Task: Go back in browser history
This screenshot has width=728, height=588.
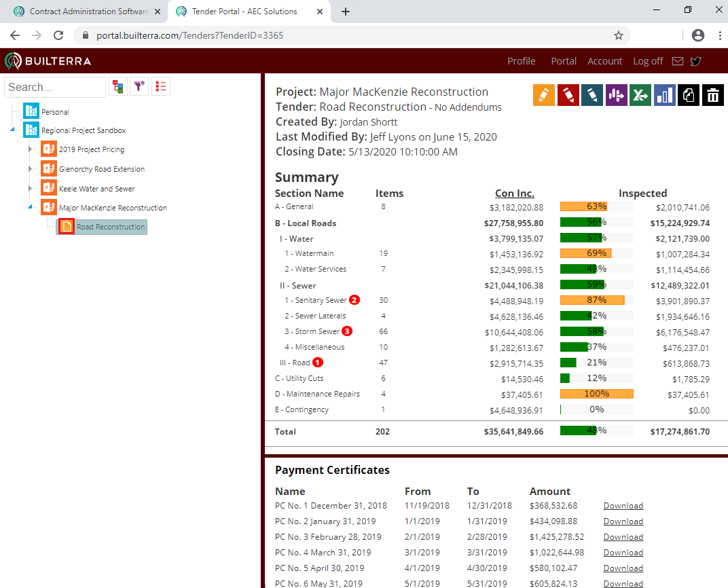Action: point(15,35)
